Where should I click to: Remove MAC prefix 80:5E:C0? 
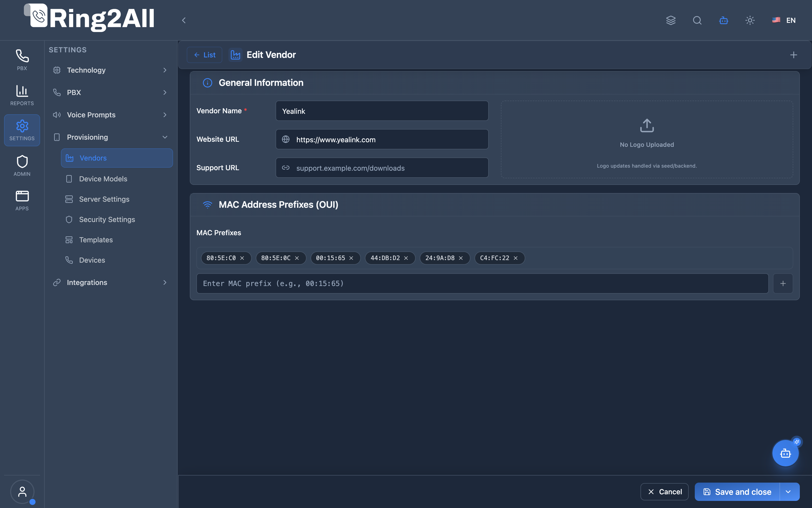tap(242, 258)
